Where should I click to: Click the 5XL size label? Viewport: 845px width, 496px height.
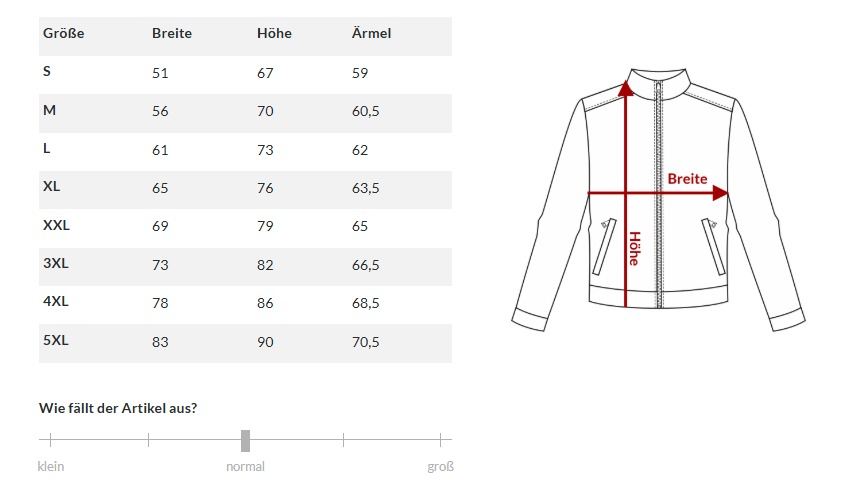(55, 341)
